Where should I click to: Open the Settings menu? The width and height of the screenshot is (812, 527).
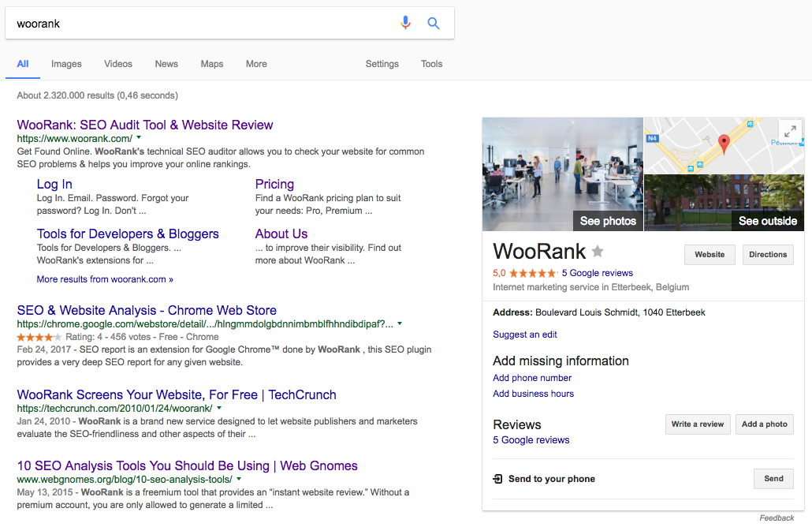[x=382, y=64]
